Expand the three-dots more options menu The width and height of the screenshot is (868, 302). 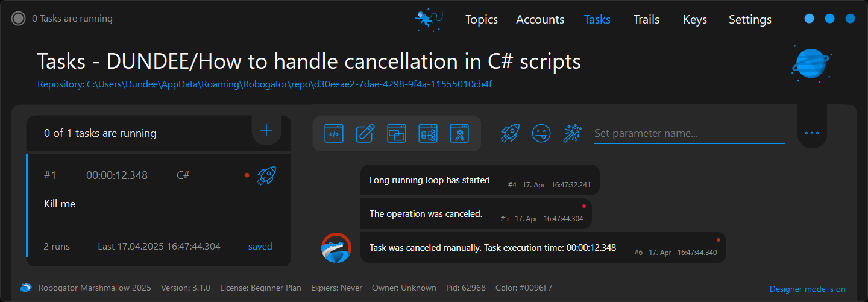pyautogui.click(x=812, y=133)
